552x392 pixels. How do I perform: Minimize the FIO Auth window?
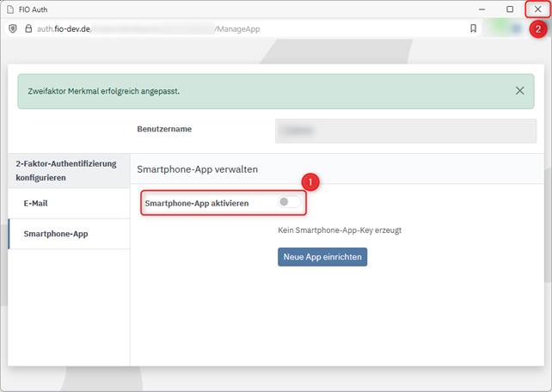482,9
